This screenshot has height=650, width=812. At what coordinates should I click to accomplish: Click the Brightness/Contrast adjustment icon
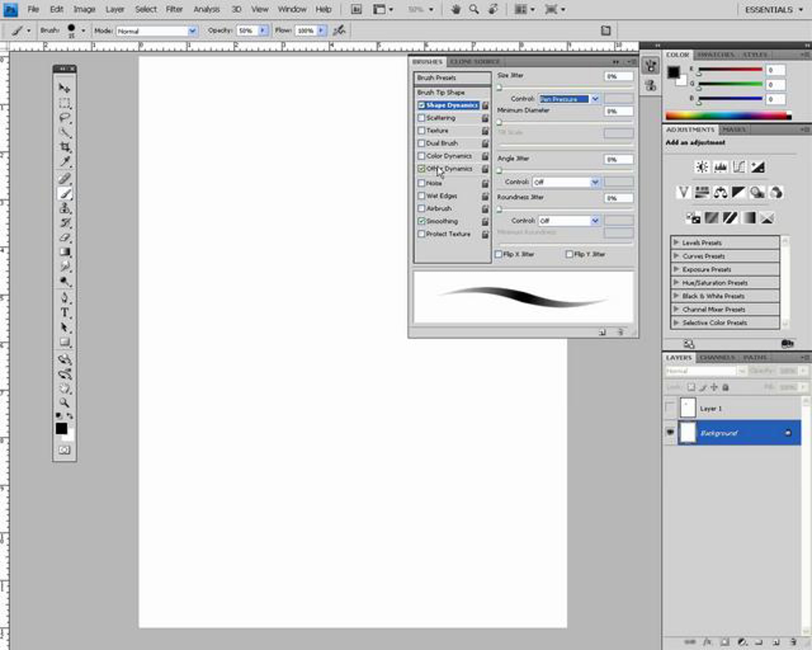(x=702, y=167)
